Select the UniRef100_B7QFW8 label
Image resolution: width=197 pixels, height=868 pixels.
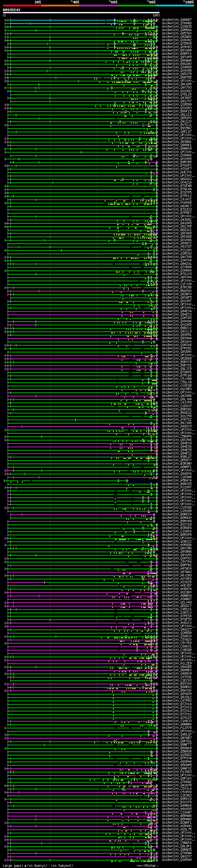pos(177,186)
